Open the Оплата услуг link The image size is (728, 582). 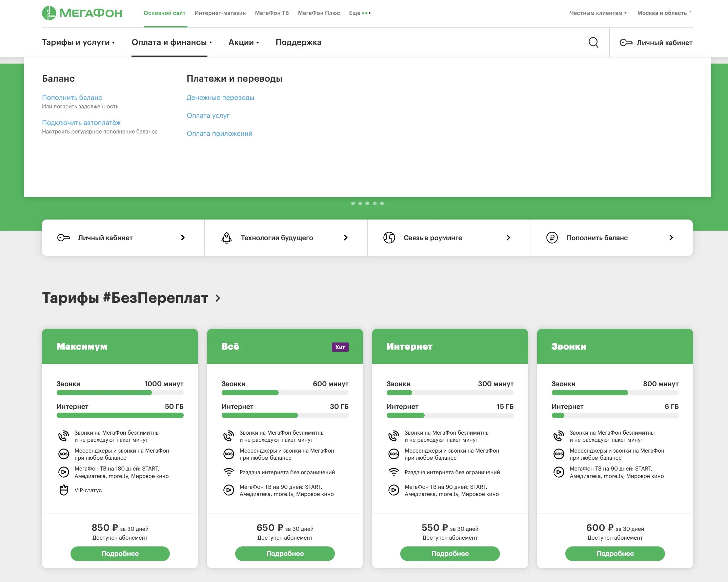208,116
